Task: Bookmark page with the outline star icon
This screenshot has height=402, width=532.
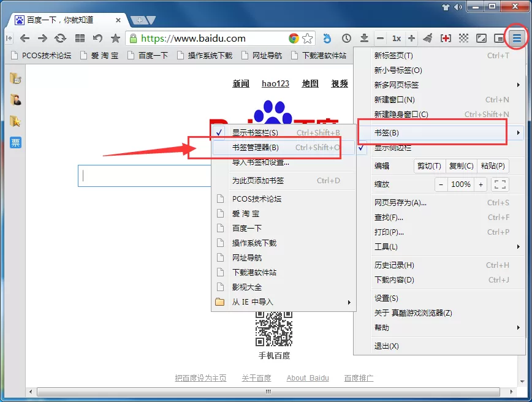Action: pos(308,39)
